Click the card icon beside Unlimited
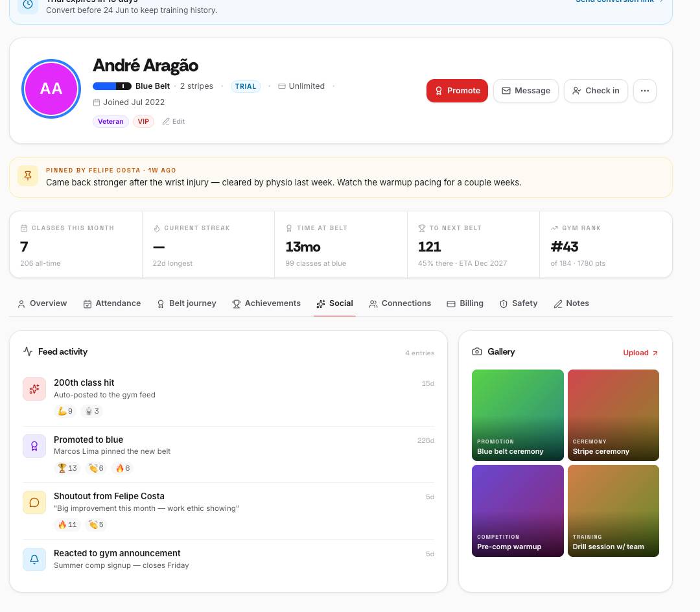 coord(282,86)
